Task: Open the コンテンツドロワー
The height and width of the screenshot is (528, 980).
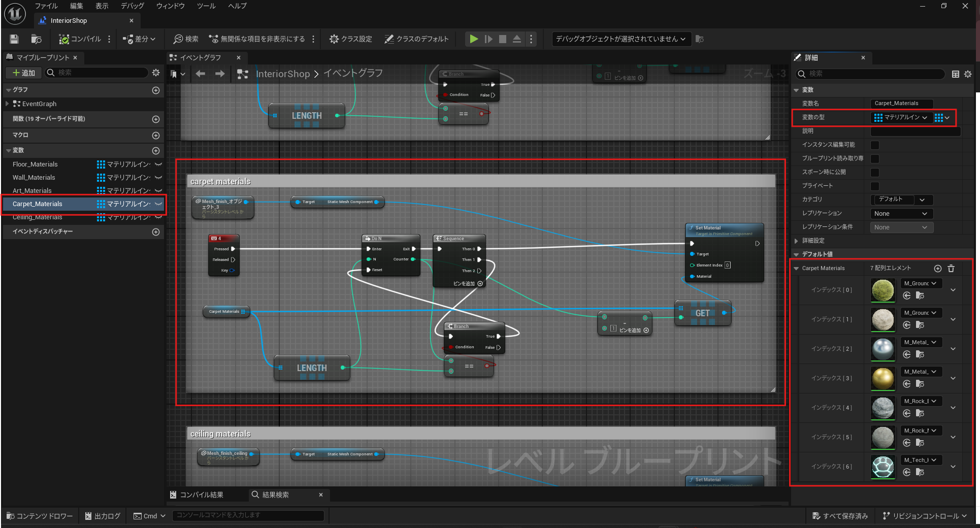Action: [x=40, y=516]
